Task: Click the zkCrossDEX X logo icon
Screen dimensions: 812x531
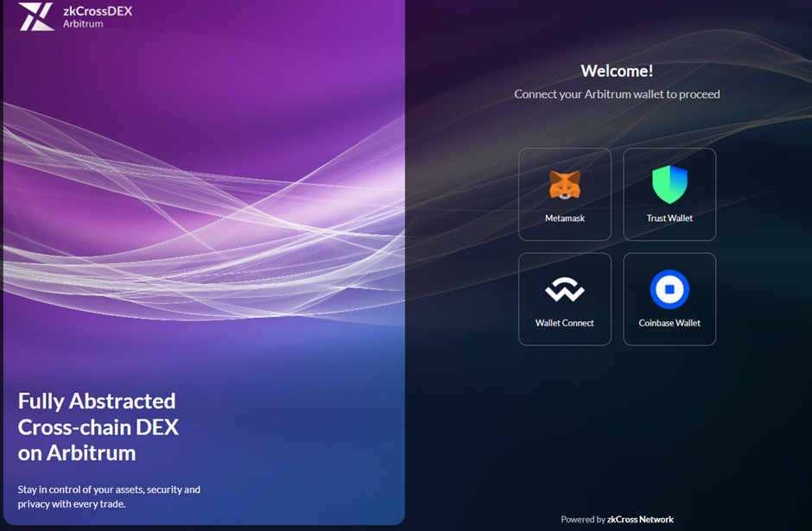Action: (x=36, y=16)
